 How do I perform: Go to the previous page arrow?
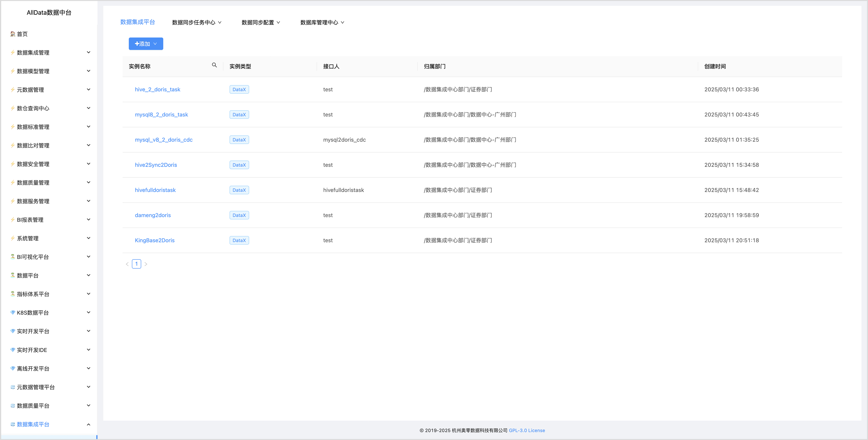[127, 264]
